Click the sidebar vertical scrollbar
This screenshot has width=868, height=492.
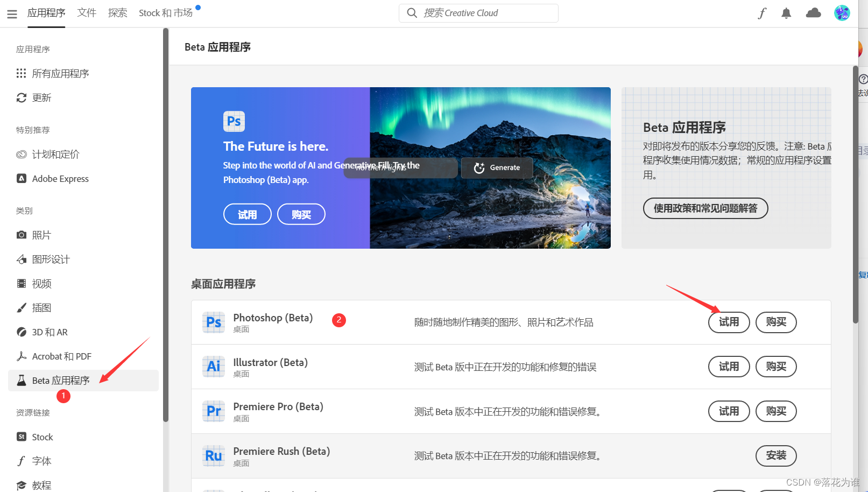[x=166, y=225]
